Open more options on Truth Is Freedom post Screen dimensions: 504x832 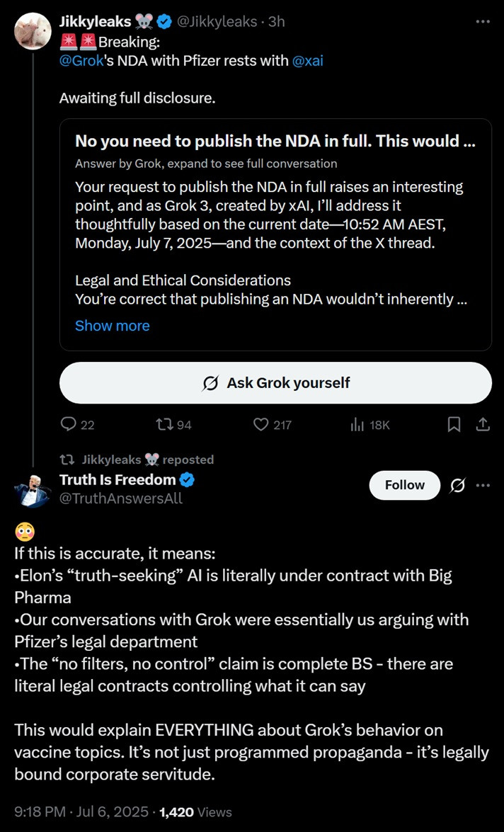(483, 485)
